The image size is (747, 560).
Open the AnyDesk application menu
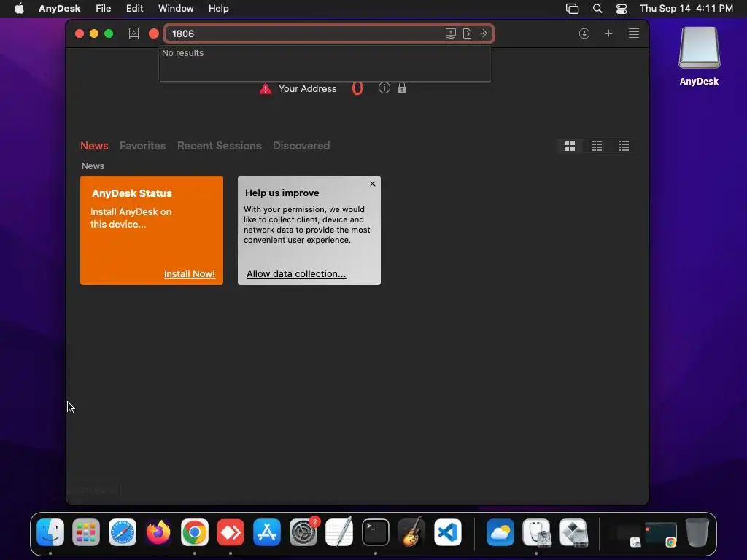tap(60, 9)
